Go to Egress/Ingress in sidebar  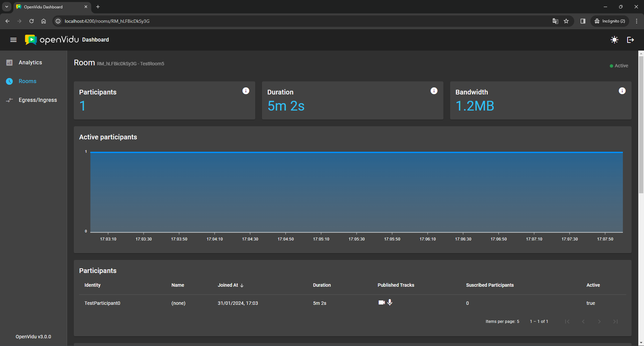(x=38, y=100)
